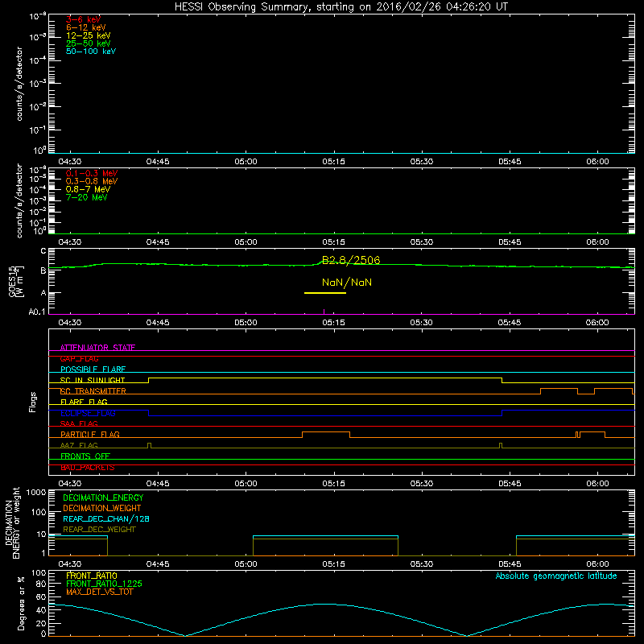Click the DECIMATION_ENERGY legend label
The height and width of the screenshot is (644, 644).
tap(103, 497)
